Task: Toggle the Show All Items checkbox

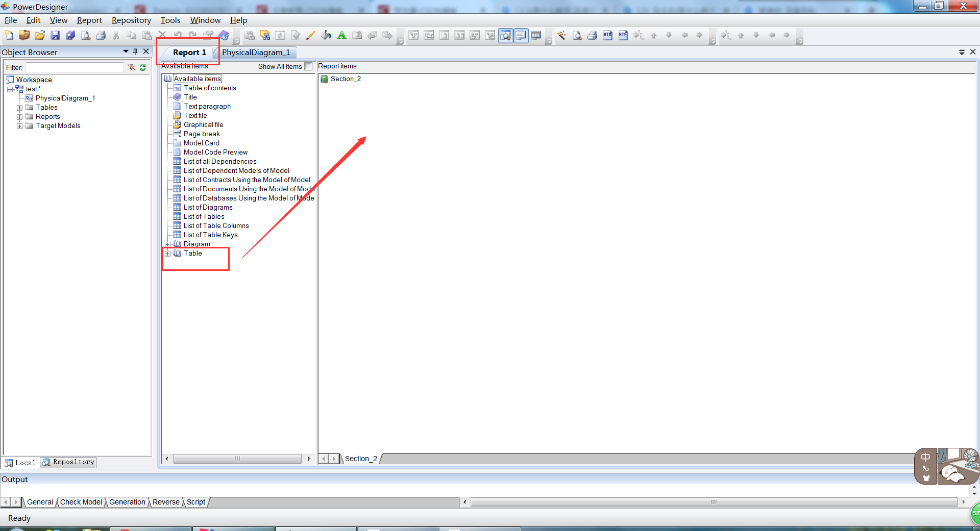Action: coord(308,66)
